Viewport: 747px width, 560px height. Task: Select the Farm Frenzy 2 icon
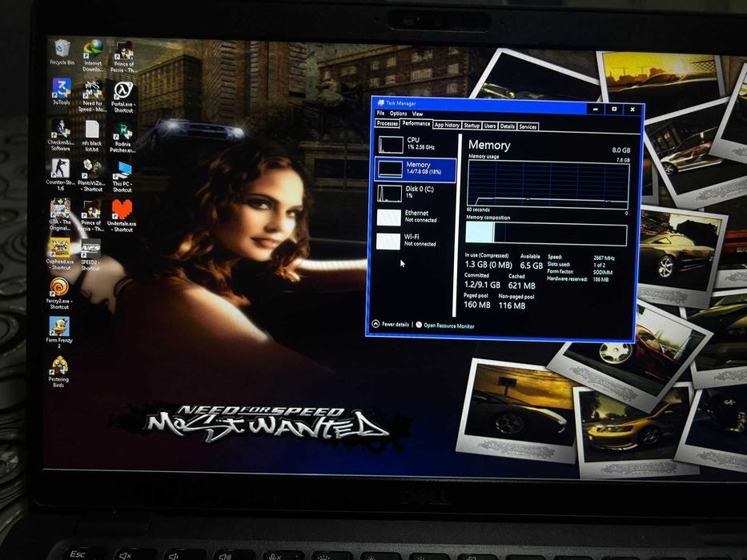[59, 332]
